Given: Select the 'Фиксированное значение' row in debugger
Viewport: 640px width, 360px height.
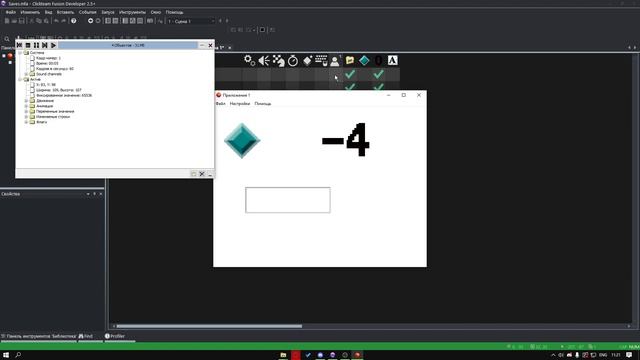Looking at the screenshot, I should 64,95.
